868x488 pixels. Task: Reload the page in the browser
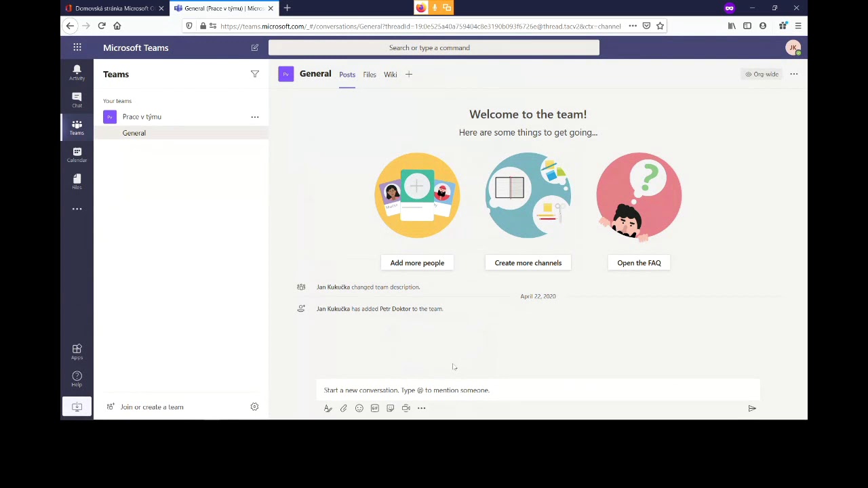pyautogui.click(x=102, y=26)
